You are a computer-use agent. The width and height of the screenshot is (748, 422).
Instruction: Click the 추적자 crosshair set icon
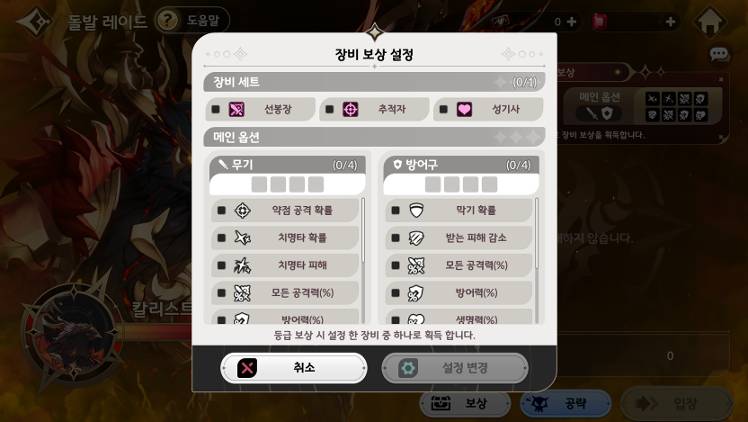pos(351,110)
